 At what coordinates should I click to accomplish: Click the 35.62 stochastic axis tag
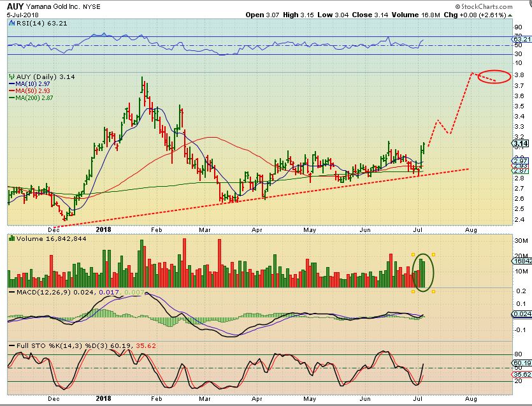pyautogui.click(x=522, y=374)
